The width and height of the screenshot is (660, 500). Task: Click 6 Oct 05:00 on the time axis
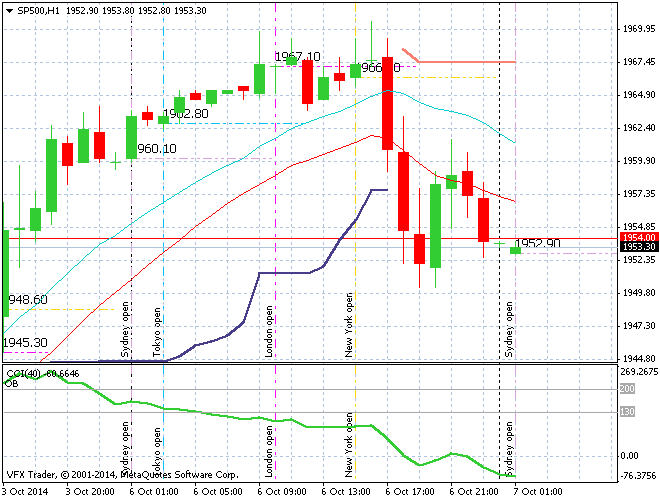point(218,492)
